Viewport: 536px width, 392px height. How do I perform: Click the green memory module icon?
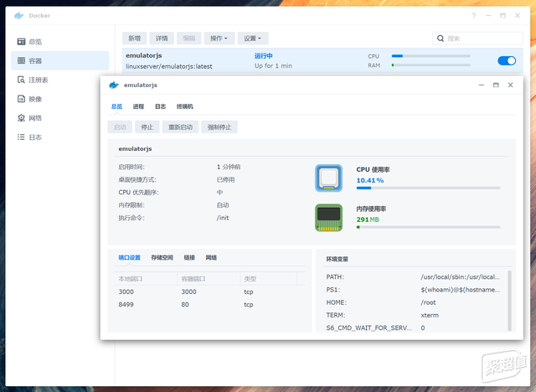[x=328, y=218]
